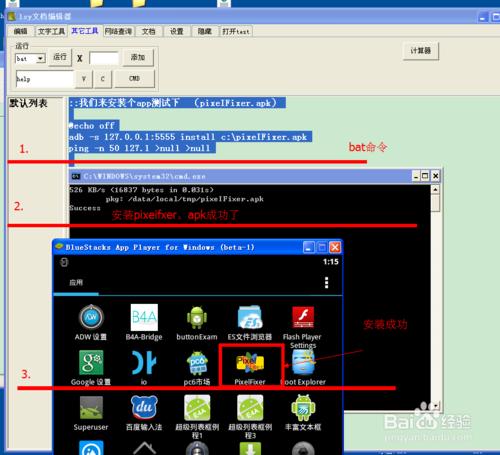
Task: Click cmd window scrollbar down arrow
Action: click(x=435, y=406)
